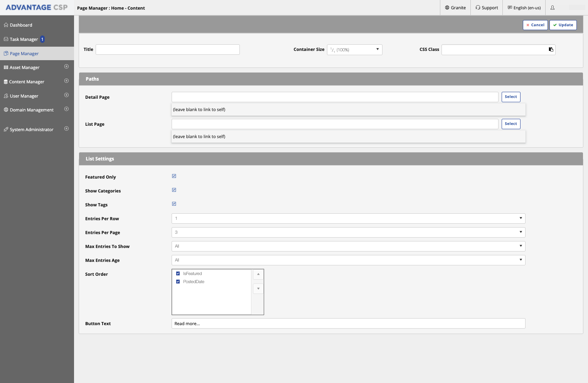Click the Asset Manager grid icon
The width and height of the screenshot is (588, 383).
pyautogui.click(x=6, y=67)
